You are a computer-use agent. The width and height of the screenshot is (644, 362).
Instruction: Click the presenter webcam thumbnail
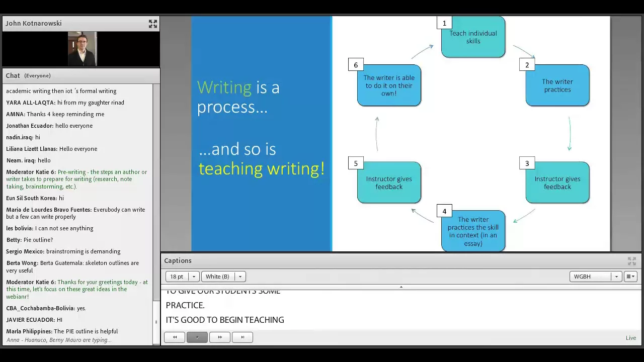click(x=83, y=49)
